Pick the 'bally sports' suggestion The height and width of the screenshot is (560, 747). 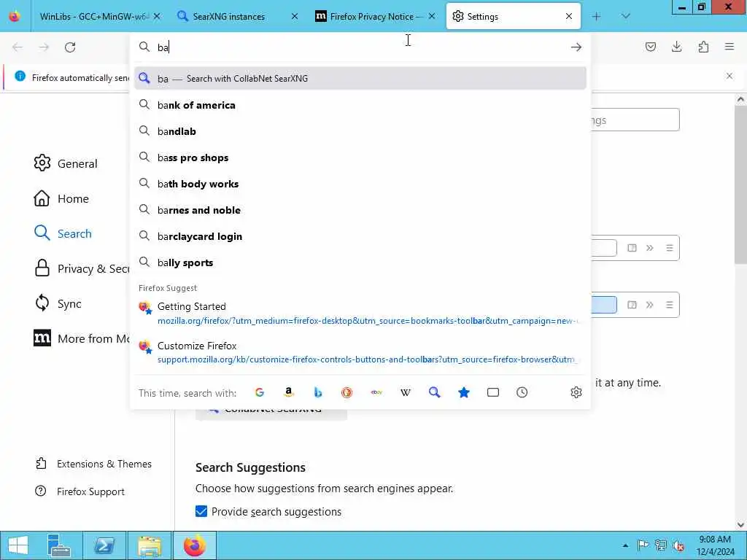point(360,262)
